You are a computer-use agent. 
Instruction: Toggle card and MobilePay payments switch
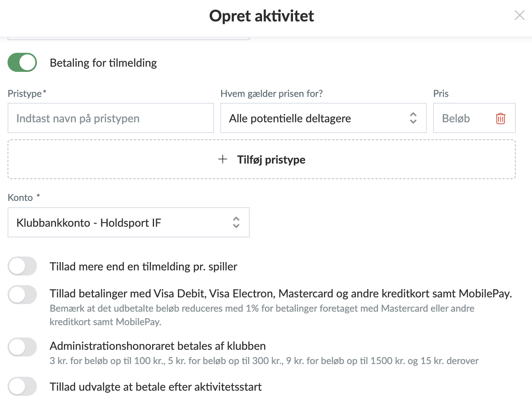click(22, 295)
